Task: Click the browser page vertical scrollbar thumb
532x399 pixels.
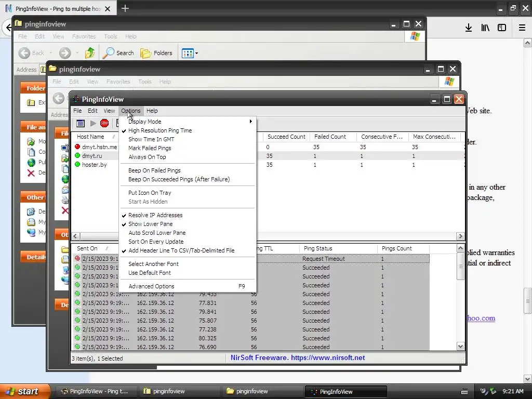Action: (528, 301)
